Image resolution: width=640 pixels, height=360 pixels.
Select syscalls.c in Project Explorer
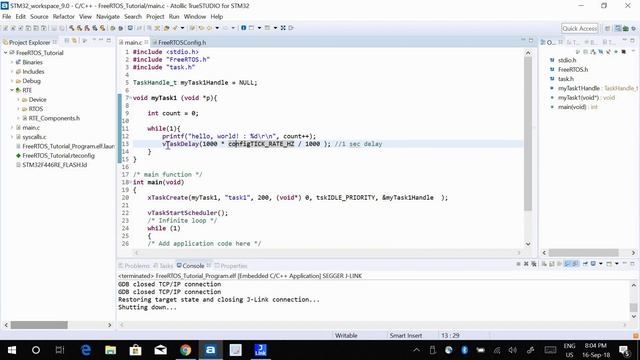(34, 137)
